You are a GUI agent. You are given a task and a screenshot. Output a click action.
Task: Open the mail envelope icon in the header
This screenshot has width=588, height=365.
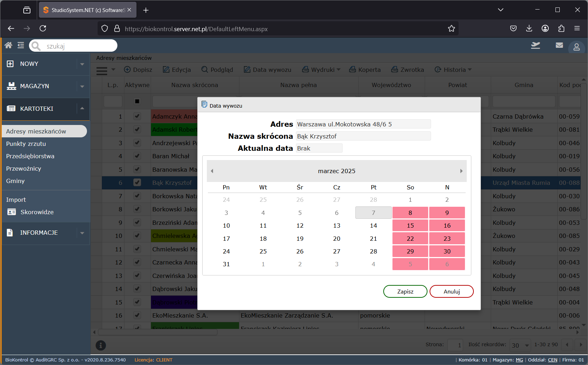click(559, 45)
